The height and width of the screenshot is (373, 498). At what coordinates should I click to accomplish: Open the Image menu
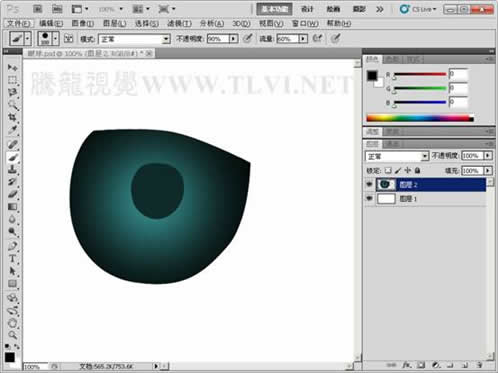(83, 23)
